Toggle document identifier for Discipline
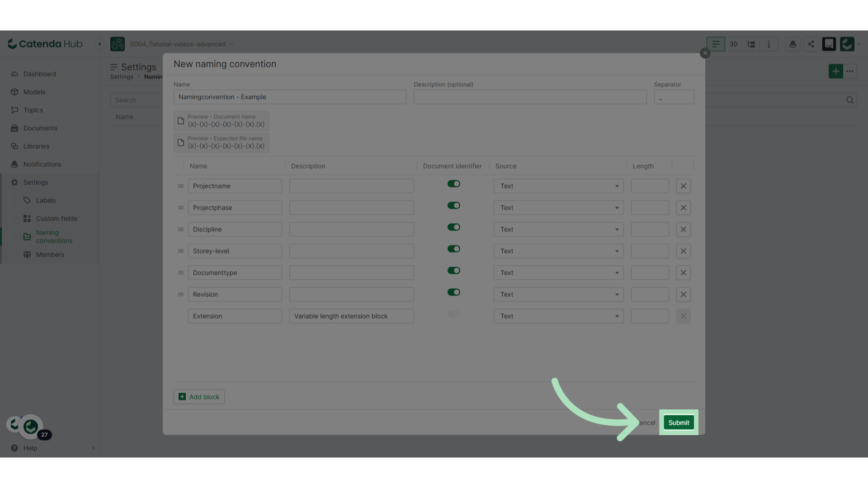Screen dimensions: 868x488 tap(454, 227)
